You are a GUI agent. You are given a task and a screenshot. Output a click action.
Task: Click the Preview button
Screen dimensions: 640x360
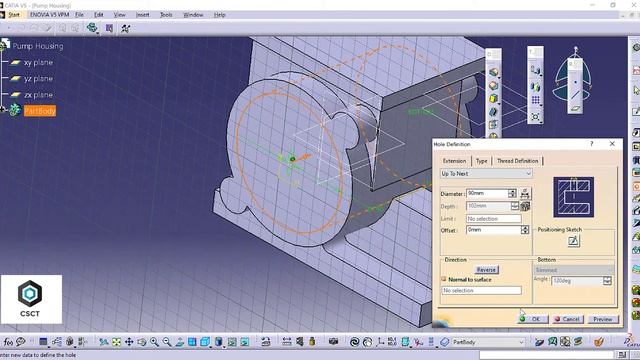pyautogui.click(x=602, y=319)
